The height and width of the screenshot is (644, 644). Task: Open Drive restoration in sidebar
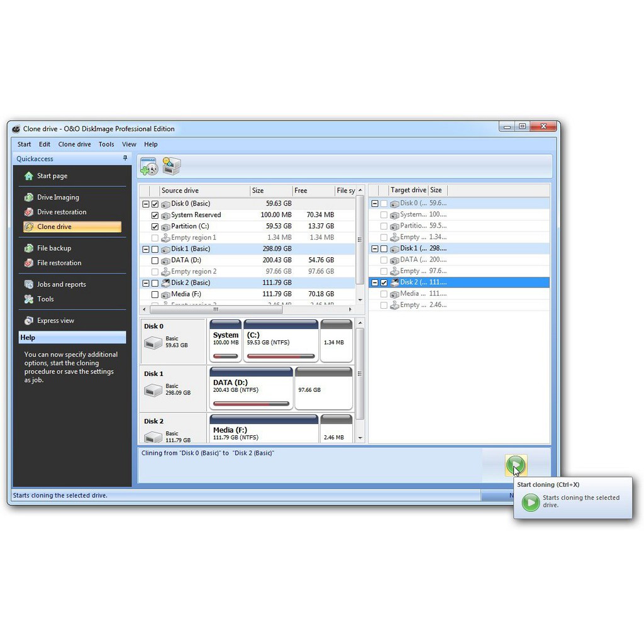(62, 212)
